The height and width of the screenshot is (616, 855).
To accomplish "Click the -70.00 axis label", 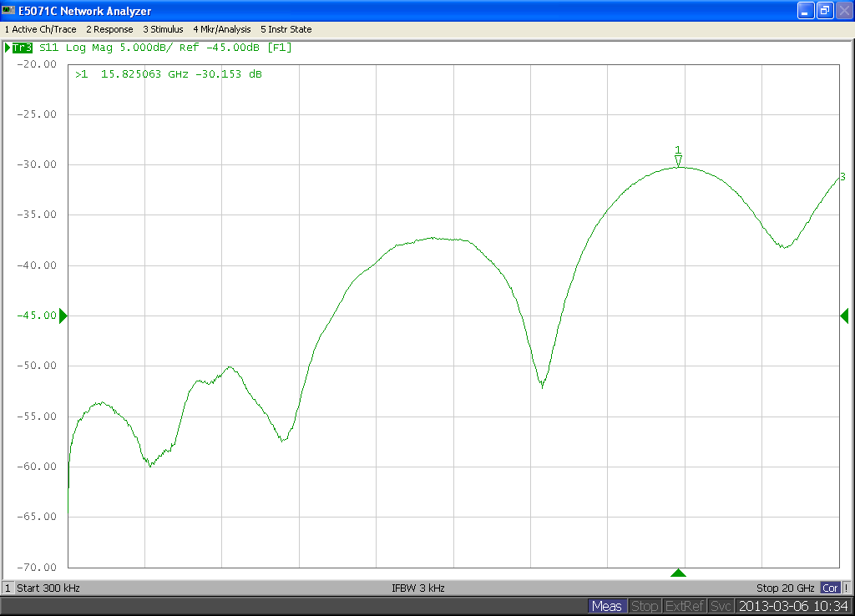I will (37, 568).
